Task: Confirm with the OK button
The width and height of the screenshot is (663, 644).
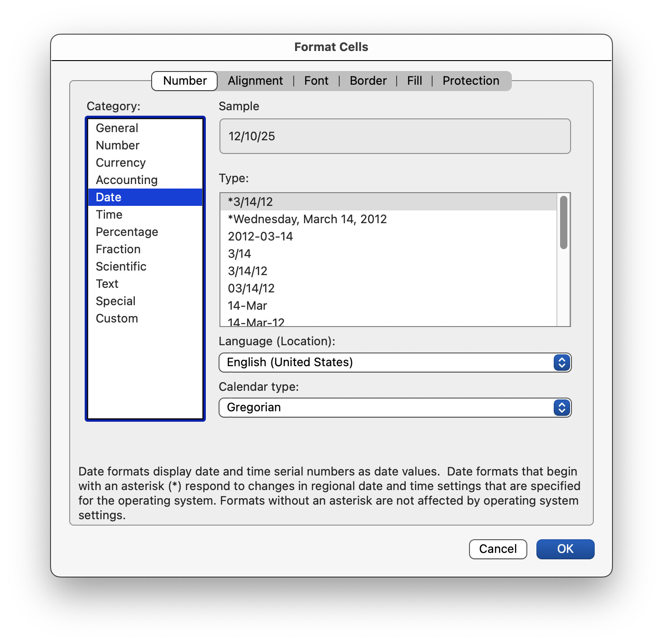Action: pyautogui.click(x=565, y=549)
